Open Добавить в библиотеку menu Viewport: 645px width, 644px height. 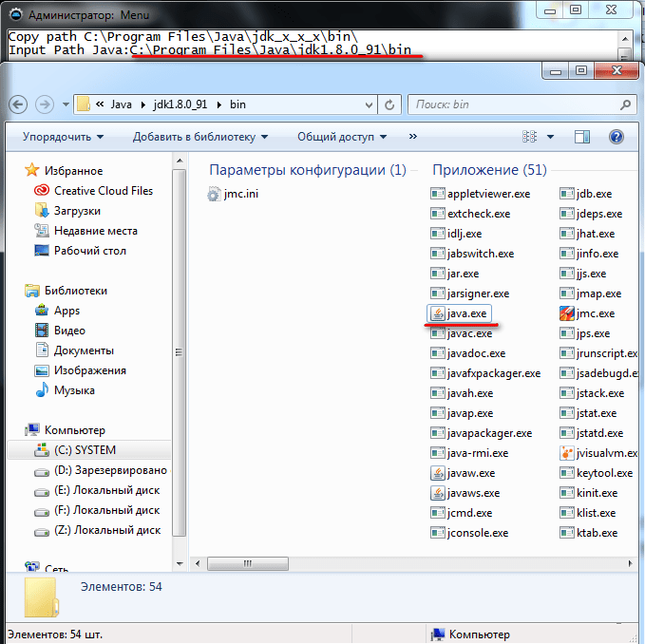click(x=199, y=137)
